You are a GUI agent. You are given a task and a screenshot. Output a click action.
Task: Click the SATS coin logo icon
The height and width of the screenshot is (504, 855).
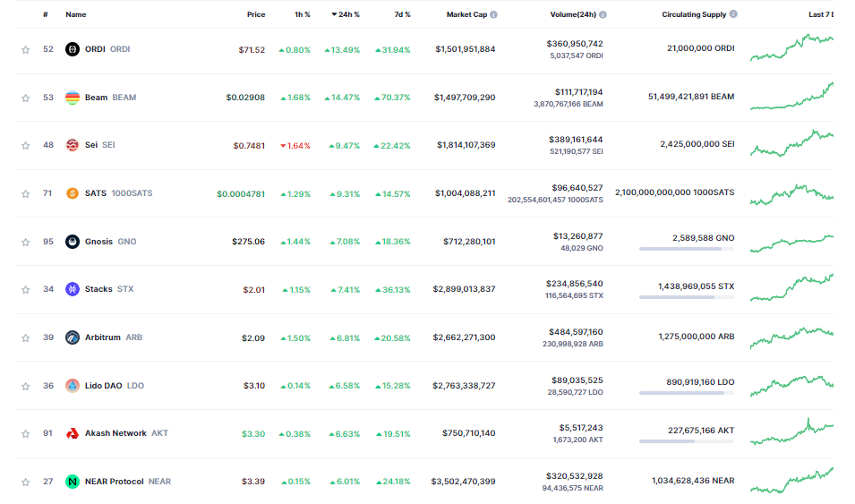pyautogui.click(x=73, y=193)
